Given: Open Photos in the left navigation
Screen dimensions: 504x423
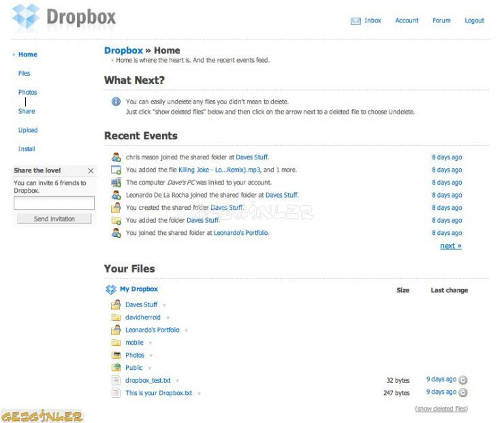Looking at the screenshot, I should tap(27, 93).
